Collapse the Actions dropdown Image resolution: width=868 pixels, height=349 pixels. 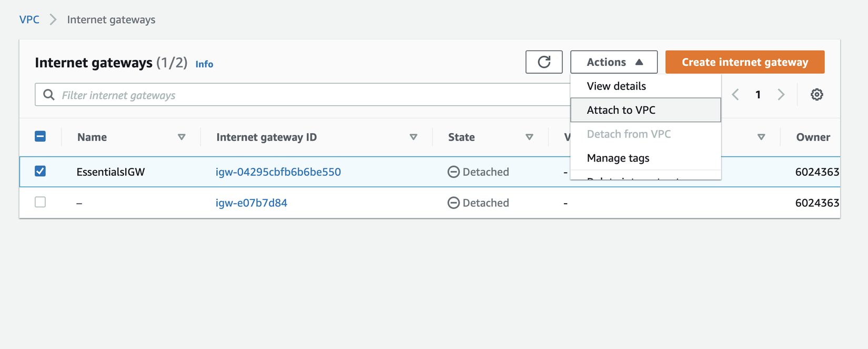(x=614, y=62)
